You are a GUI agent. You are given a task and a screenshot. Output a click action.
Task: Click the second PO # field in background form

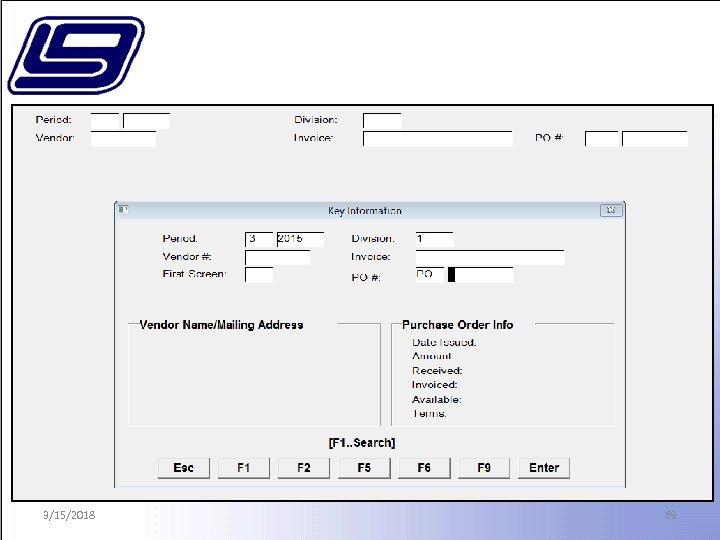[655, 139]
